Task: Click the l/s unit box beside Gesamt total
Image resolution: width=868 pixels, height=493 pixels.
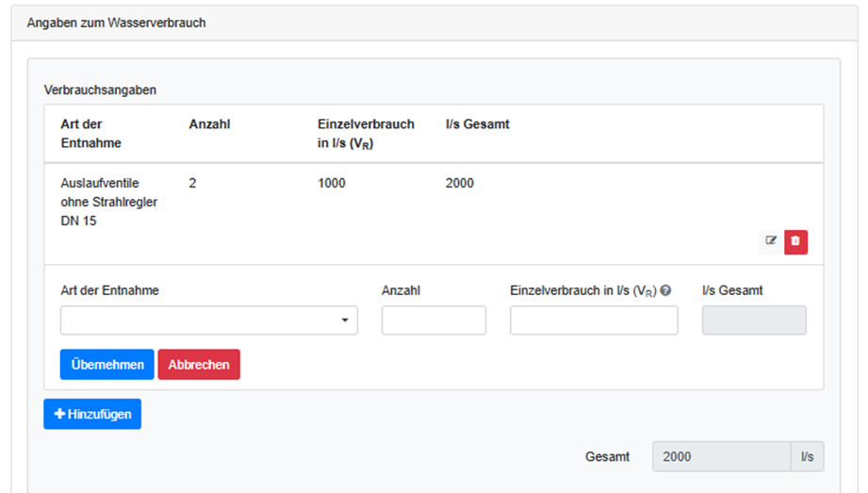Action: tap(807, 456)
